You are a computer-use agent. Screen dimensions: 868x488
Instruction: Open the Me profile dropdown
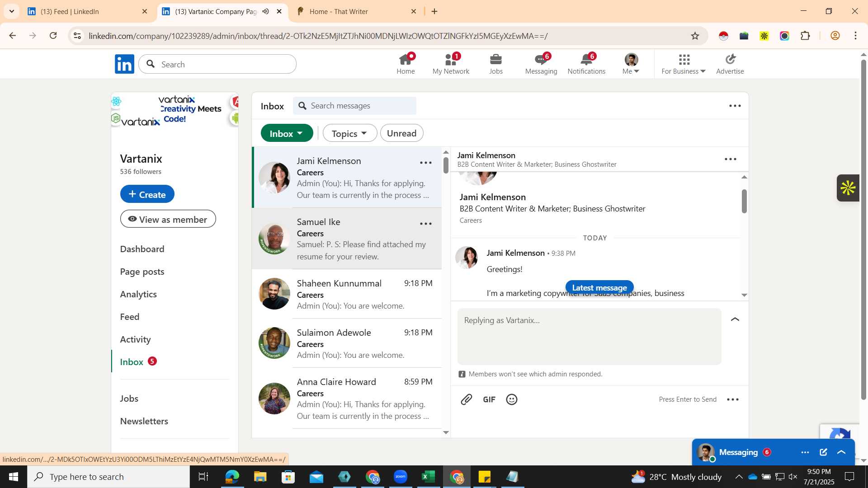pos(631,64)
